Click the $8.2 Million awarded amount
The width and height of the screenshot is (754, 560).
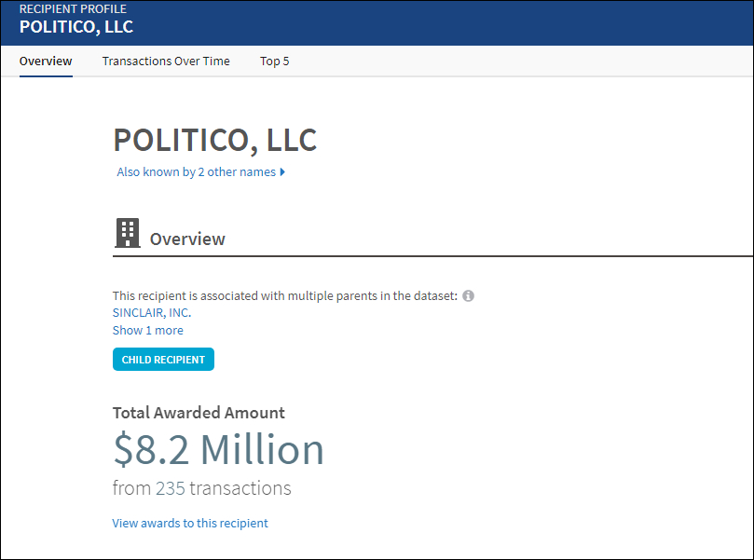(x=219, y=450)
